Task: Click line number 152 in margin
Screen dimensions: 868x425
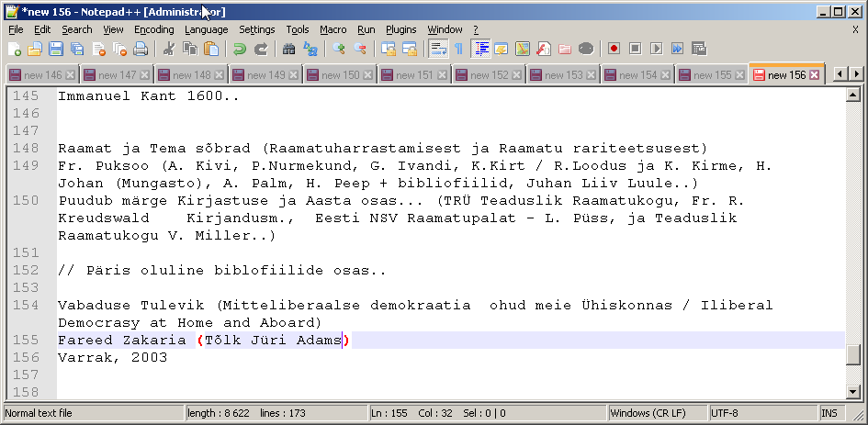Action: click(x=26, y=270)
